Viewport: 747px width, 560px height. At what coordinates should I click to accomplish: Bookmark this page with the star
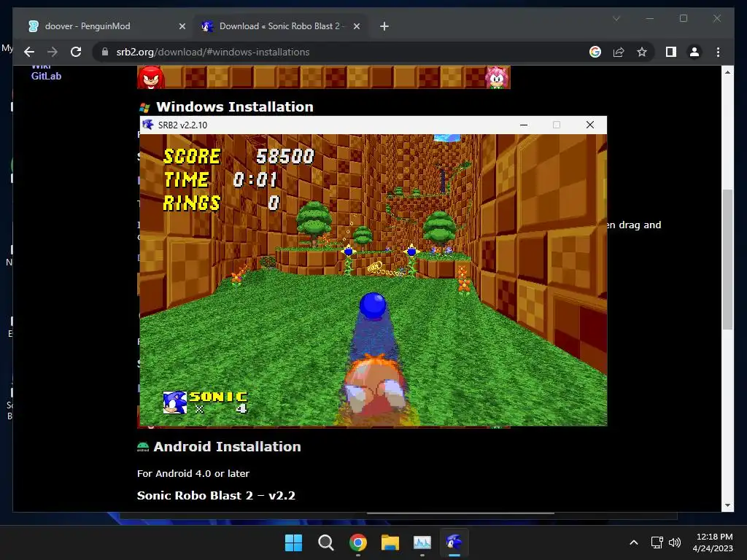[x=642, y=52]
